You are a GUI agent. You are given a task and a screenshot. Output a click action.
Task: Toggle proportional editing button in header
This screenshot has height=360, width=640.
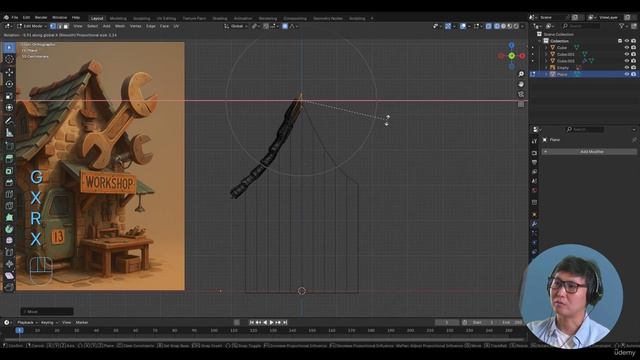click(x=285, y=26)
